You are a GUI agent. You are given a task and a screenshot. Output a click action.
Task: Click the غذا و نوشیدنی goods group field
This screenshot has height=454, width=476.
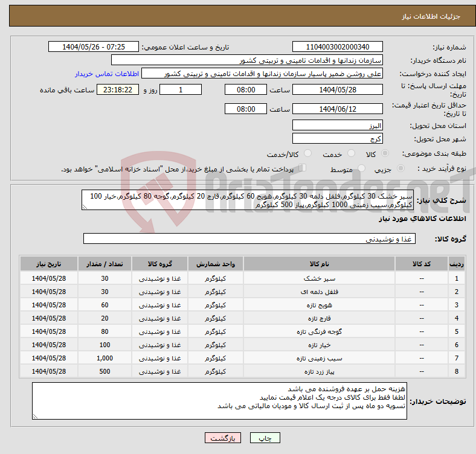click(x=249, y=239)
